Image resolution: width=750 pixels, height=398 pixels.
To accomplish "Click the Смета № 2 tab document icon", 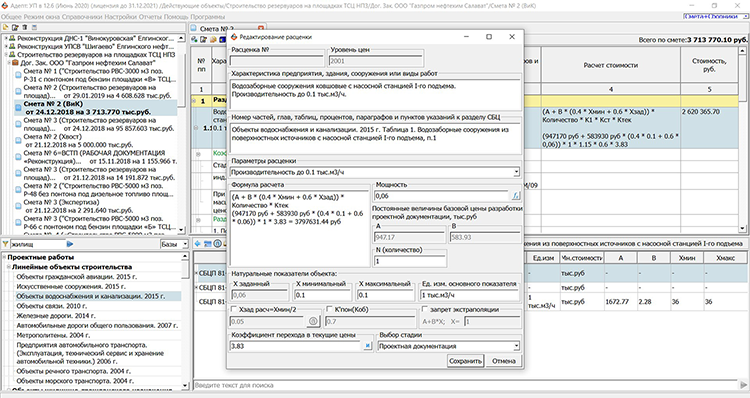I will click(194, 29).
